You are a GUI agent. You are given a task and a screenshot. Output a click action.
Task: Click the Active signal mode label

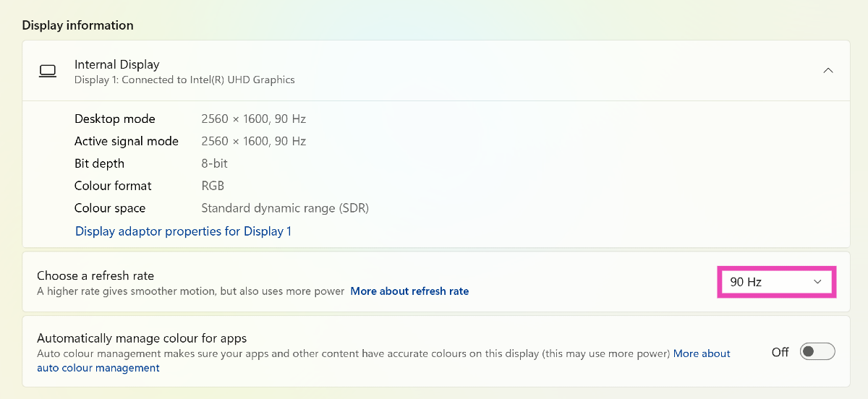[126, 141]
